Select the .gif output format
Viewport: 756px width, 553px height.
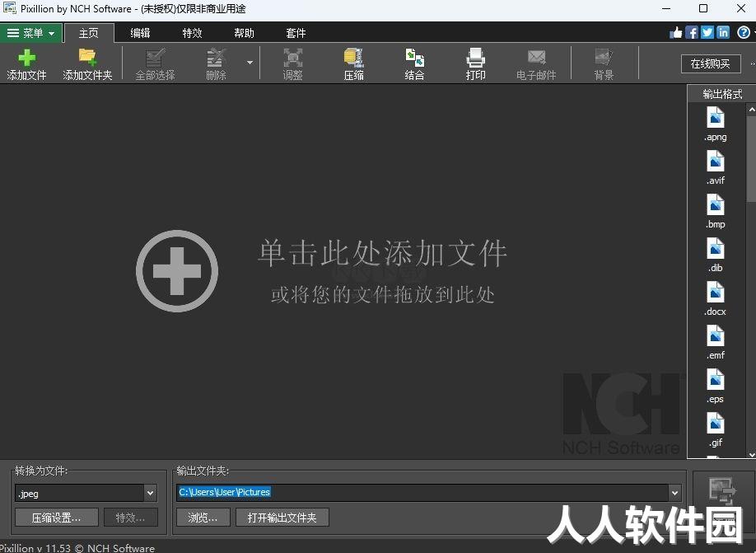(716, 429)
